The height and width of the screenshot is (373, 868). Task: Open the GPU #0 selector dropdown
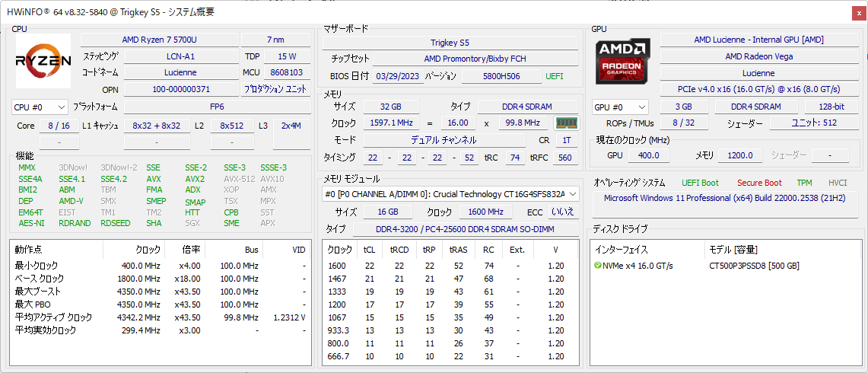(620, 107)
